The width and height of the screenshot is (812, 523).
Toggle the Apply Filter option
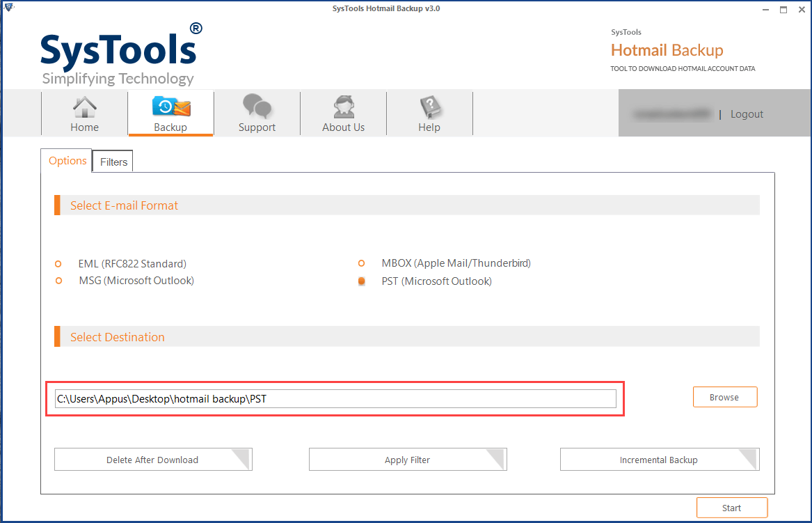408,460
